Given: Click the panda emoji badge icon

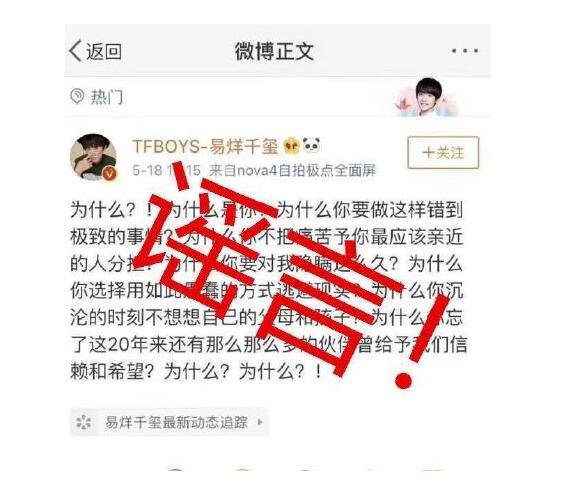Looking at the screenshot, I should pos(312,146).
